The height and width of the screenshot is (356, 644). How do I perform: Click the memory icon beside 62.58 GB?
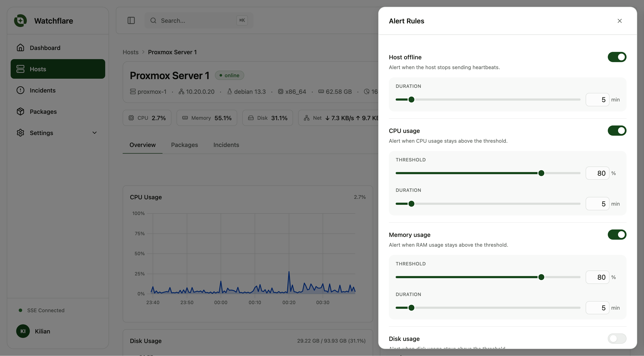coord(321,92)
